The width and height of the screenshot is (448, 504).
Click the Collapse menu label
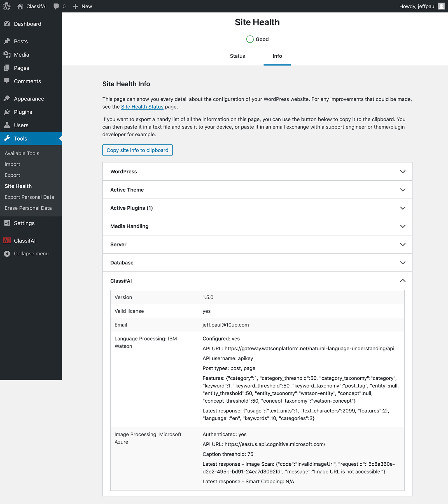[31, 254]
